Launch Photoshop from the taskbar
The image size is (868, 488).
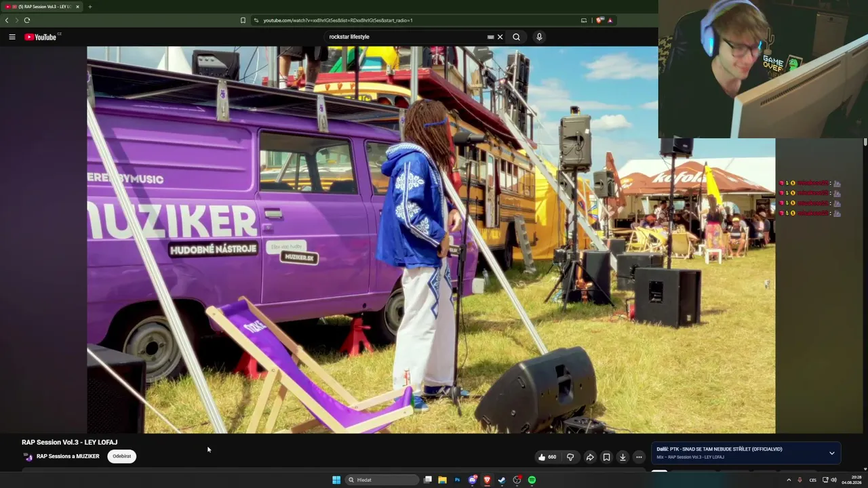click(x=457, y=480)
